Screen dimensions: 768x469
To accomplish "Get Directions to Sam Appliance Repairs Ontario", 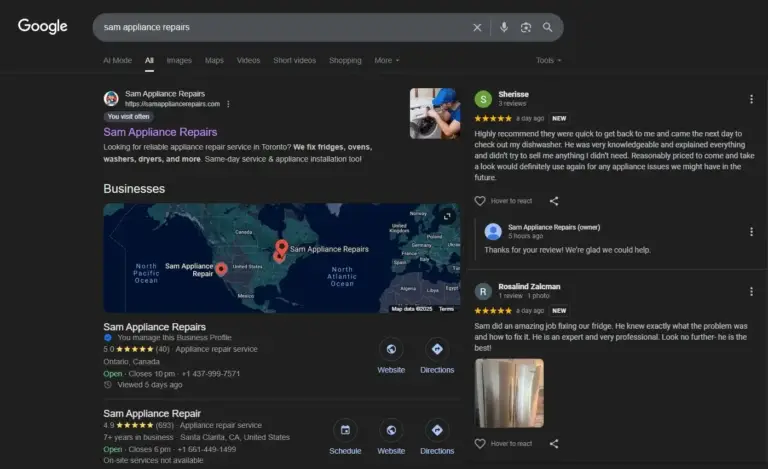I will coord(437,350).
